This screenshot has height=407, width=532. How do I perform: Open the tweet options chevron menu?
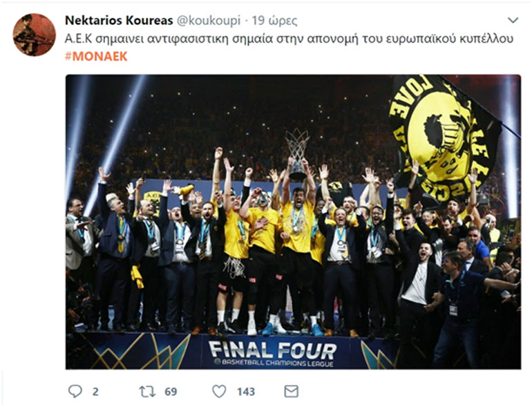pos(513,20)
